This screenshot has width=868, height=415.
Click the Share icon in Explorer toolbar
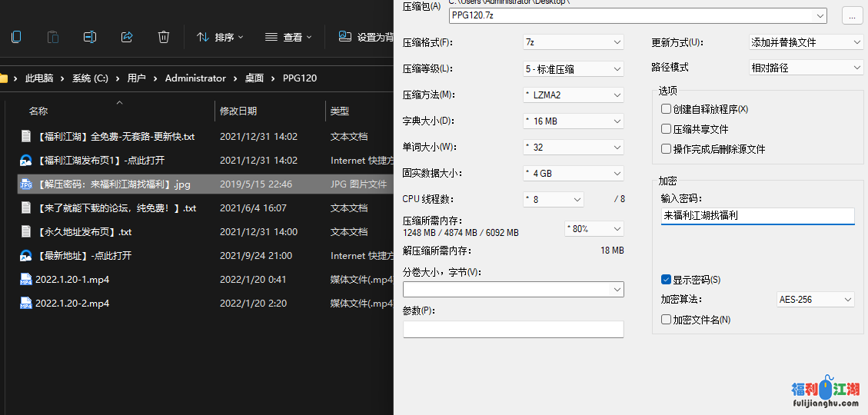coord(127,37)
